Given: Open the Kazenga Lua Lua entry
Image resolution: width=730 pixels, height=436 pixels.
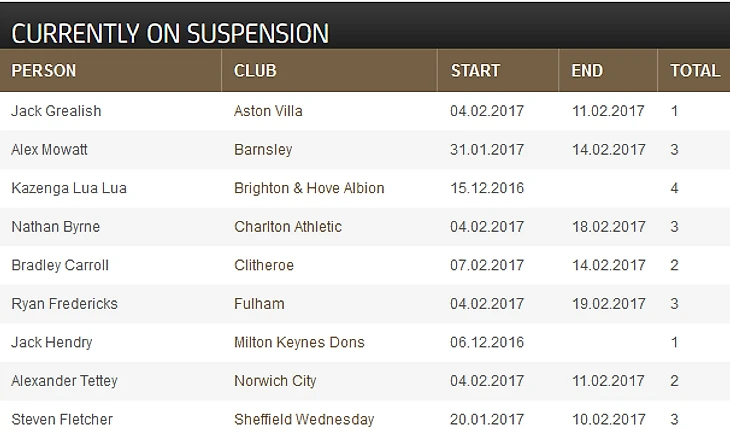Looking at the screenshot, I should (x=69, y=188).
